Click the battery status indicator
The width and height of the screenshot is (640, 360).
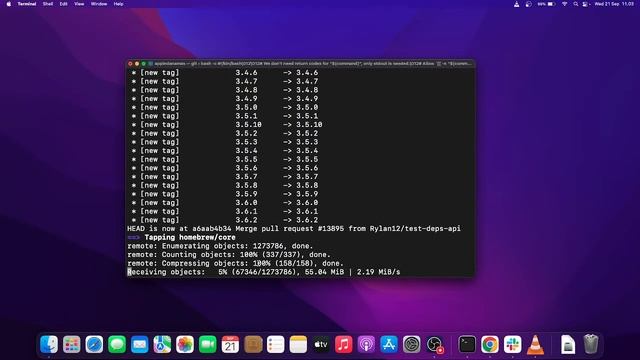tap(547, 4)
